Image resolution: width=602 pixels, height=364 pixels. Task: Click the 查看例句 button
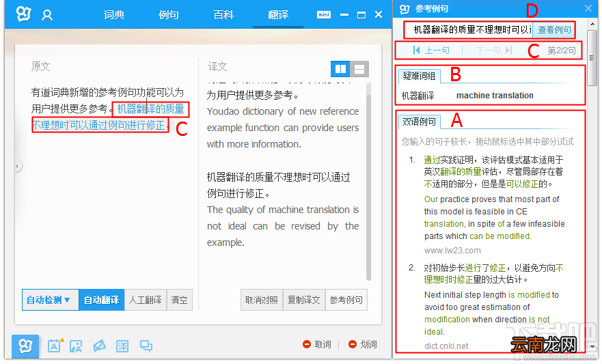pyautogui.click(x=554, y=30)
